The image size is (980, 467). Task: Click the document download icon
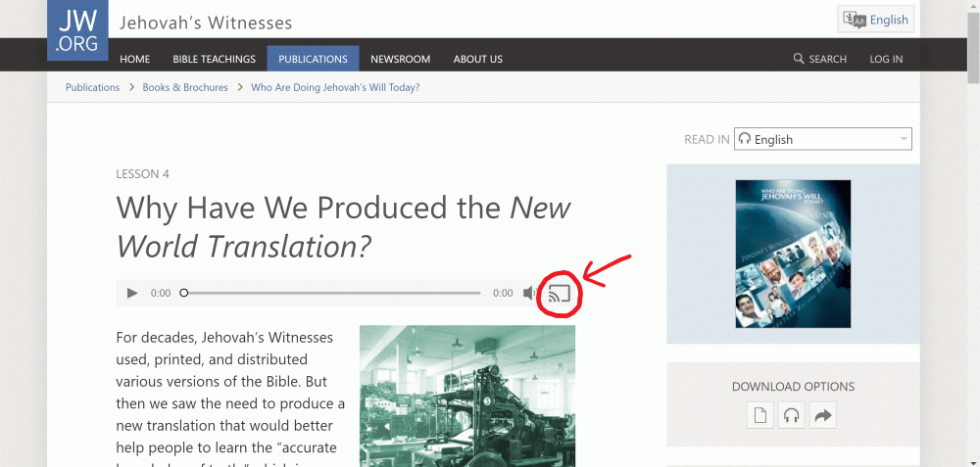[x=759, y=416]
